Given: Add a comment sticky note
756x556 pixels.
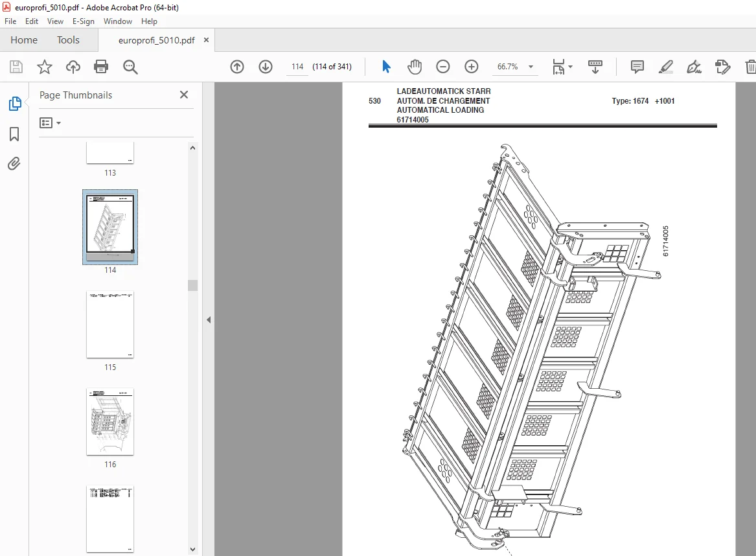Looking at the screenshot, I should point(637,67).
